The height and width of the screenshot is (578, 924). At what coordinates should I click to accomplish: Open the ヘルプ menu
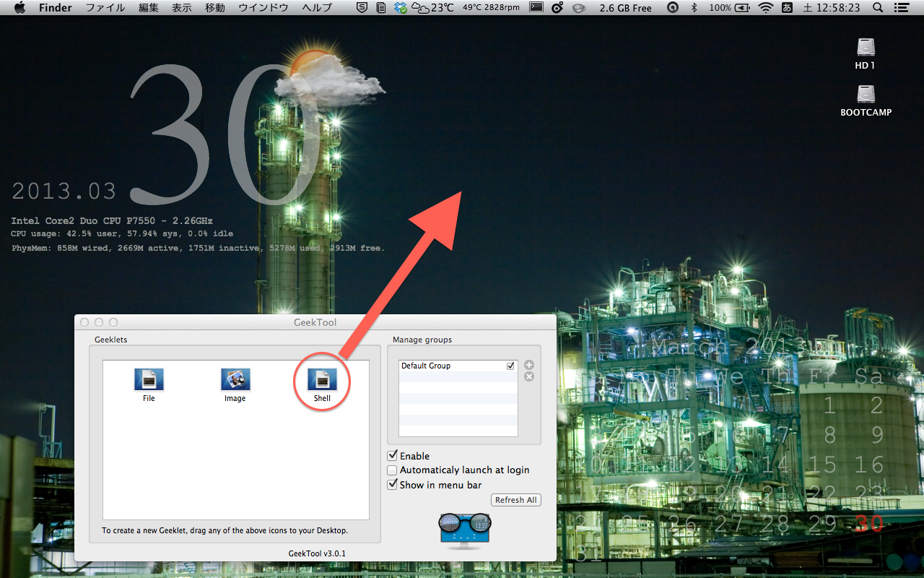(x=317, y=8)
